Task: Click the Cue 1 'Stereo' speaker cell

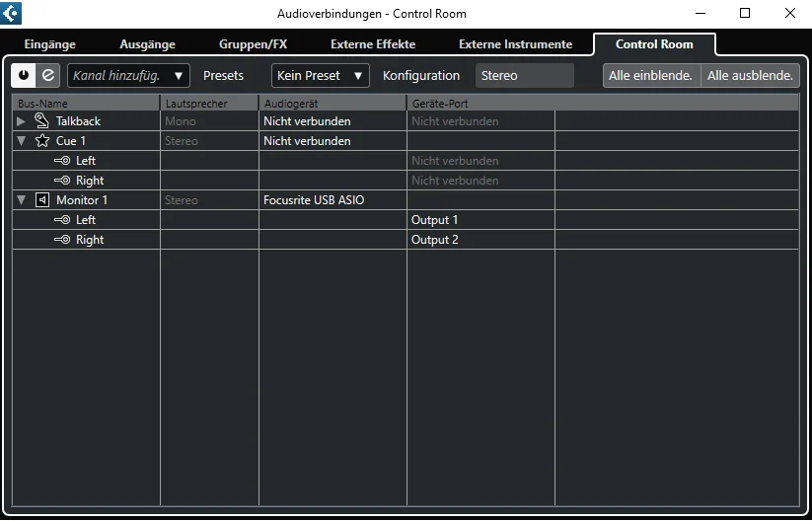Action: (x=209, y=141)
